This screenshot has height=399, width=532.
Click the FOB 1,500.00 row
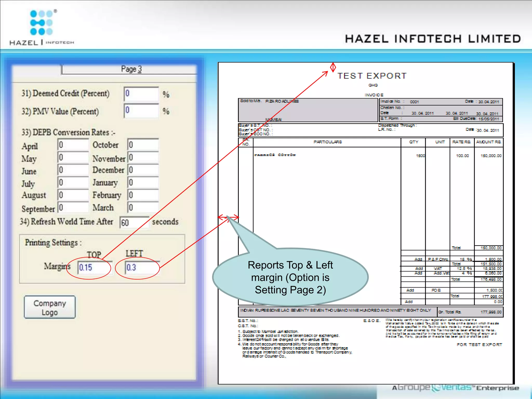[451, 290]
